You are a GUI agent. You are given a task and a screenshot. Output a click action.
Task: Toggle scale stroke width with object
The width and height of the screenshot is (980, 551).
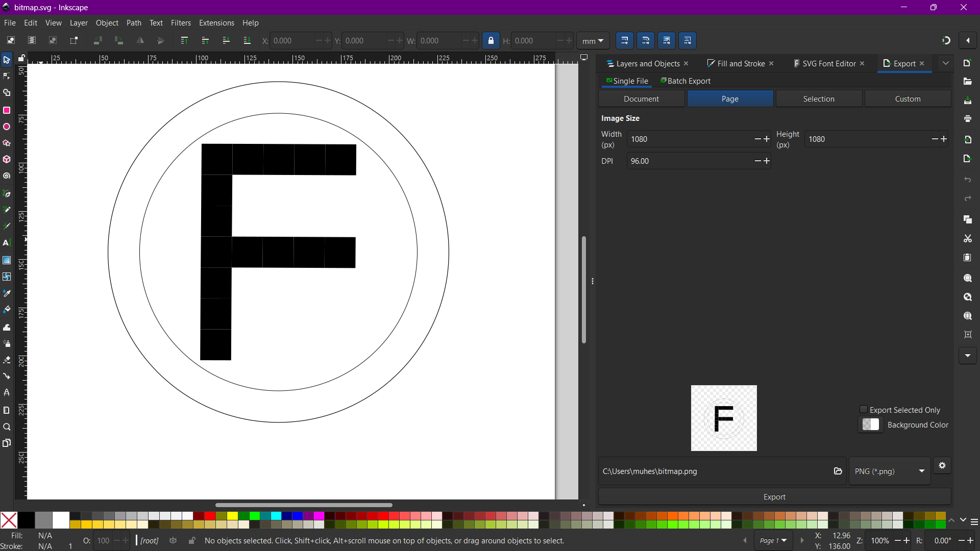click(625, 41)
